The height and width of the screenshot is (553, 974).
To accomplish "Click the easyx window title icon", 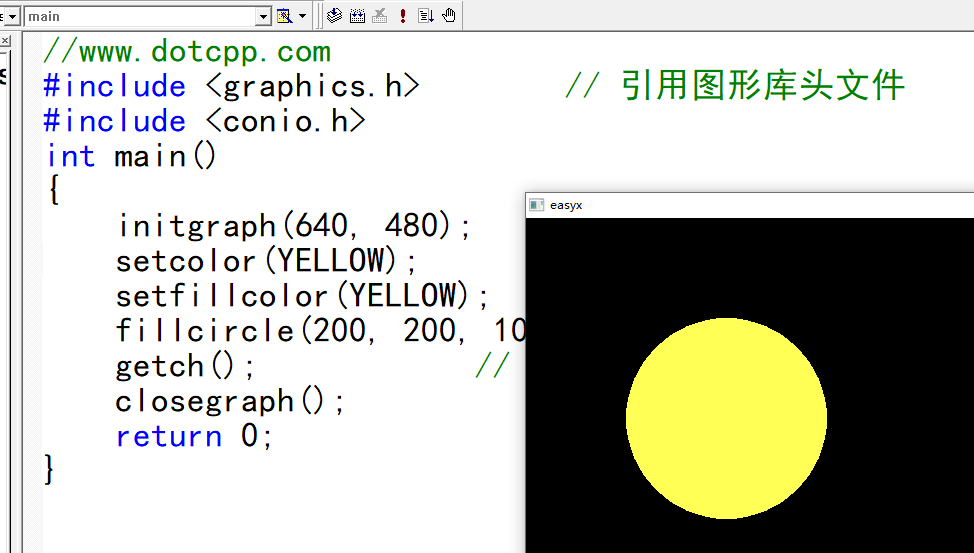I will pyautogui.click(x=536, y=205).
